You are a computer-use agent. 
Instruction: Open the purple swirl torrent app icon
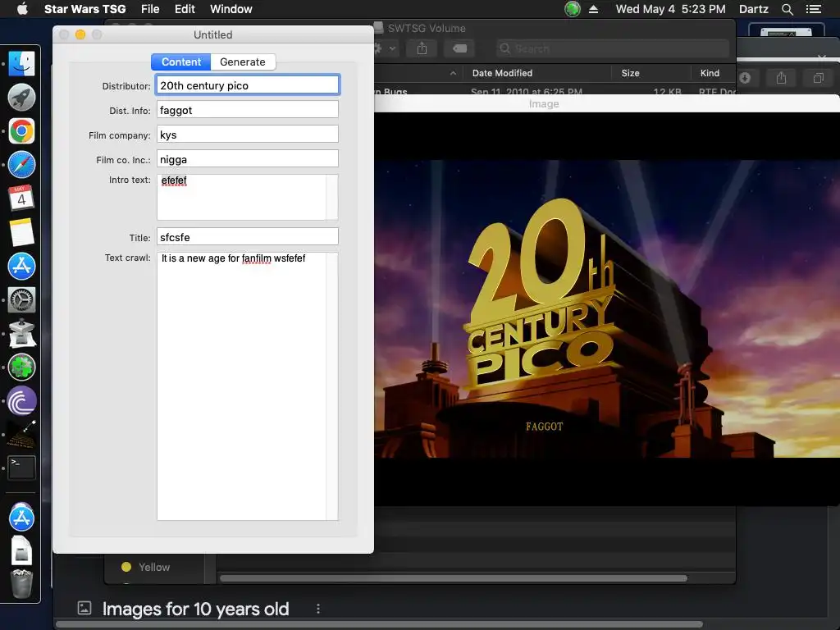(x=21, y=400)
